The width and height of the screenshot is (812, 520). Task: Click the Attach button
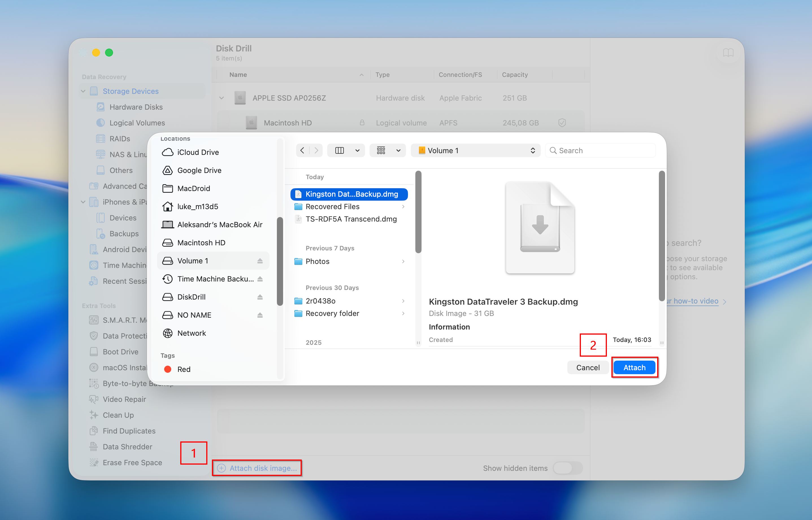[x=634, y=367]
